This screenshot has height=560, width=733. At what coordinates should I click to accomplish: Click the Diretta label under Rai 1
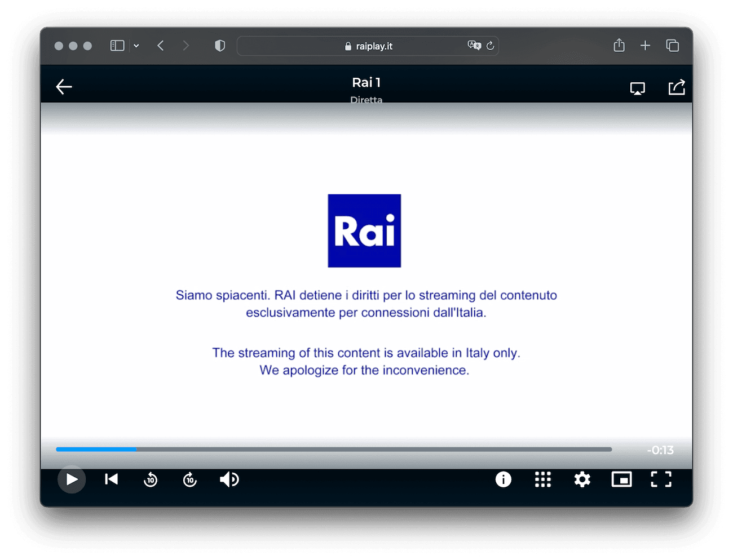366,100
